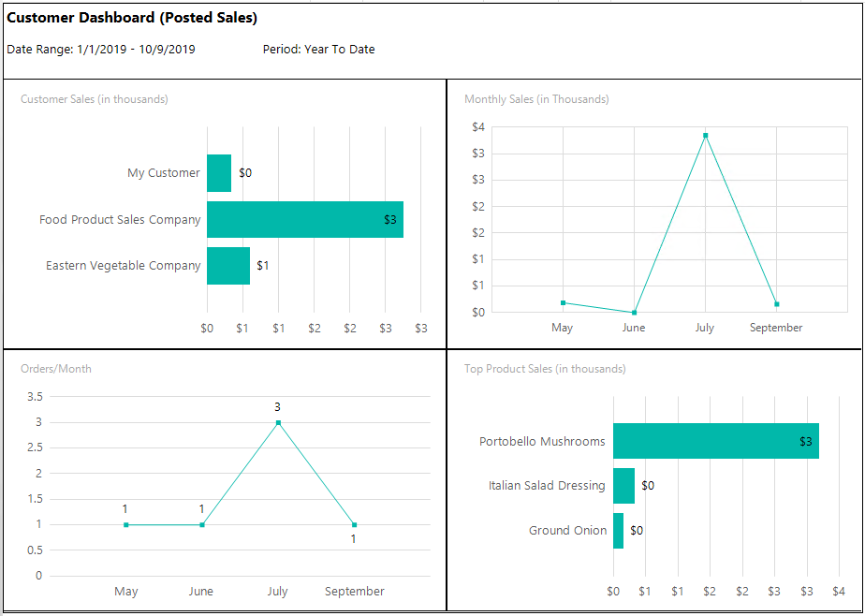Click the Food Product Sales Company label
865x616 pixels.
[120, 219]
